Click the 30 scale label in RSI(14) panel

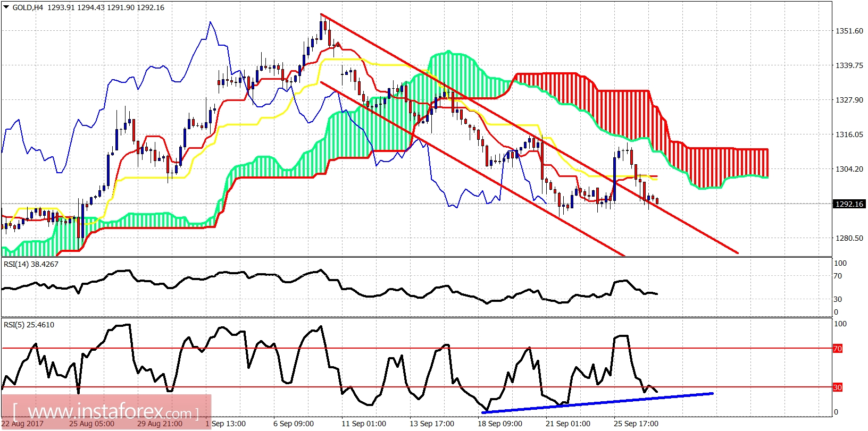(x=838, y=299)
